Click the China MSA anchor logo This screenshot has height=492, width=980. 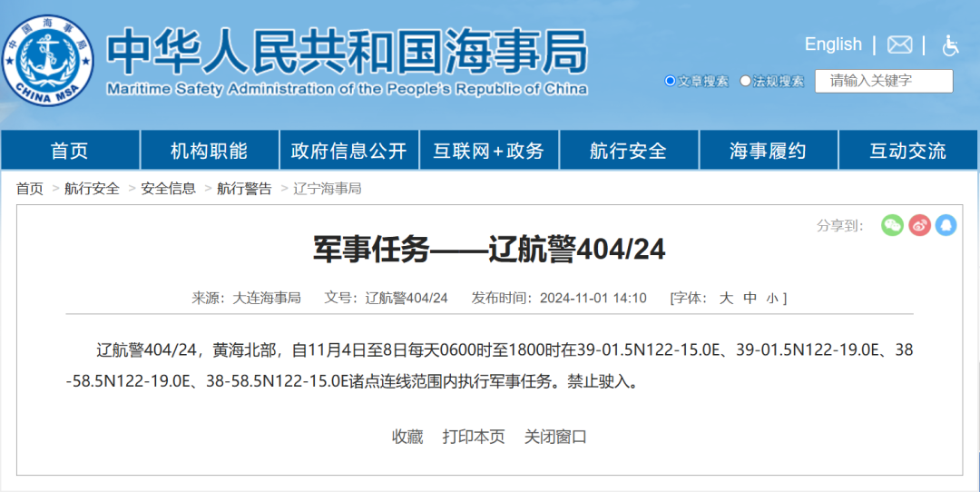(48, 60)
